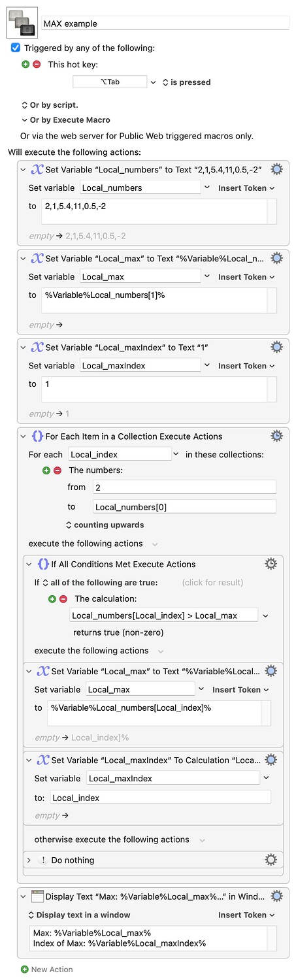
Task: Open Insert Token menu in Local_max '%Variable%Local_n…' action
Action: [246, 277]
